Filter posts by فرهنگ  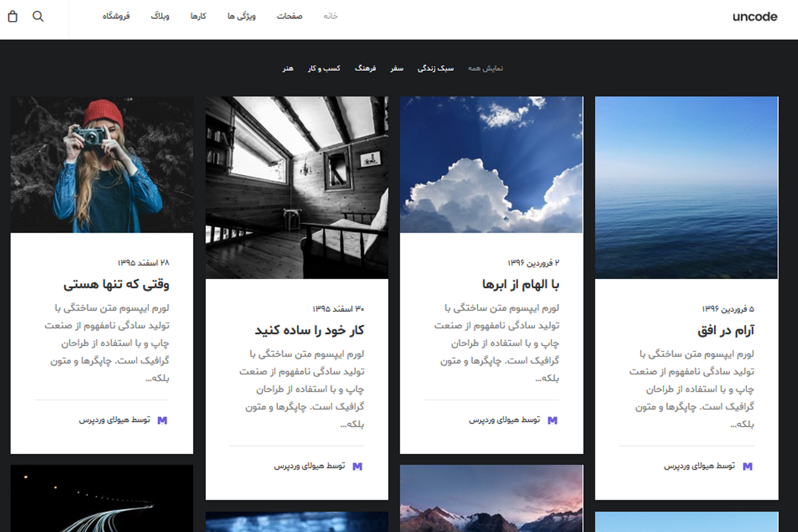click(x=365, y=68)
